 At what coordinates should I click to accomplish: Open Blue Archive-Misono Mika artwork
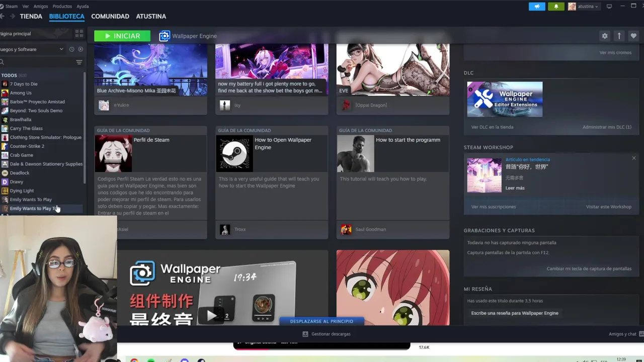(x=151, y=69)
